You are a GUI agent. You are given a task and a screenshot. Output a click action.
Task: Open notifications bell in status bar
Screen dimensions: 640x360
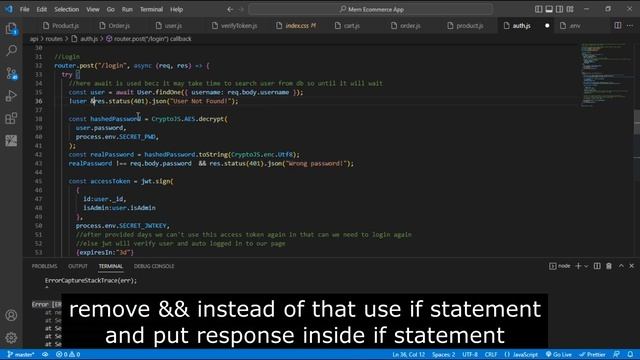tap(630, 354)
